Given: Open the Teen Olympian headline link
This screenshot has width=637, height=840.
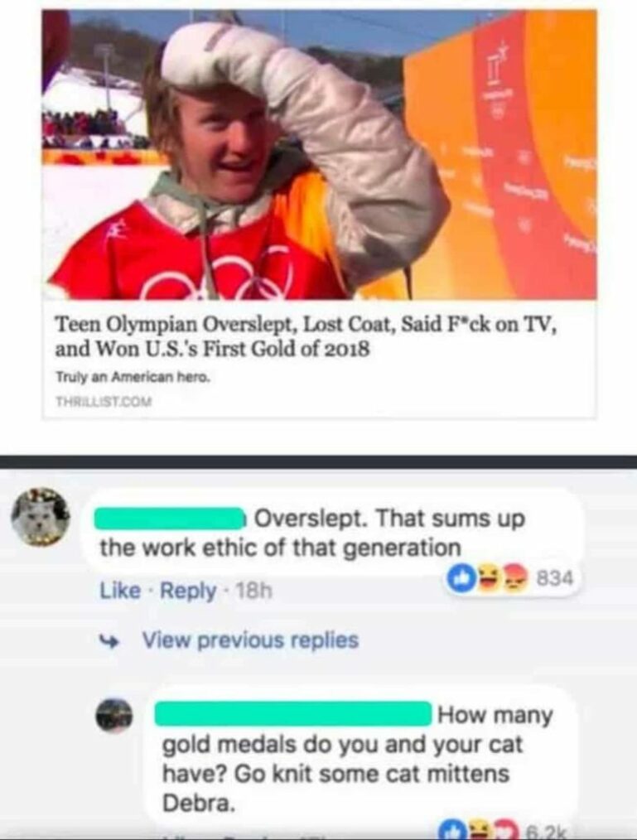Looking at the screenshot, I should (307, 336).
